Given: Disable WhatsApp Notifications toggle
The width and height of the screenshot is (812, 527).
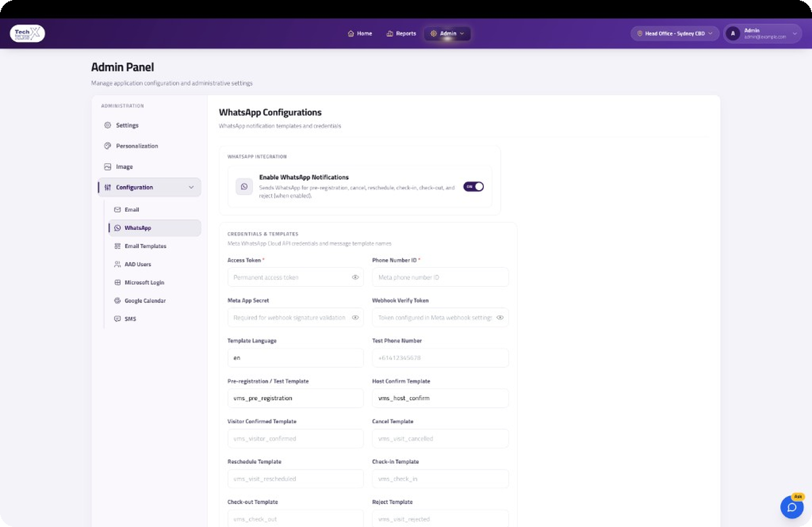Looking at the screenshot, I should (x=474, y=187).
